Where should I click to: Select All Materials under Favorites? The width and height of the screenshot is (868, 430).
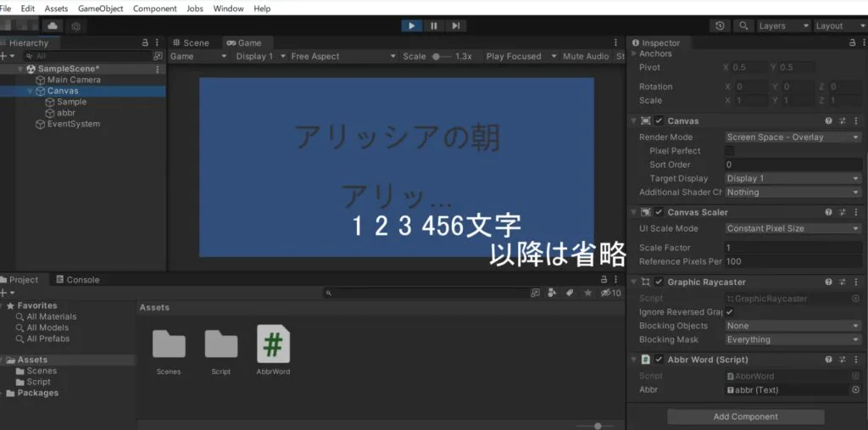47,317
